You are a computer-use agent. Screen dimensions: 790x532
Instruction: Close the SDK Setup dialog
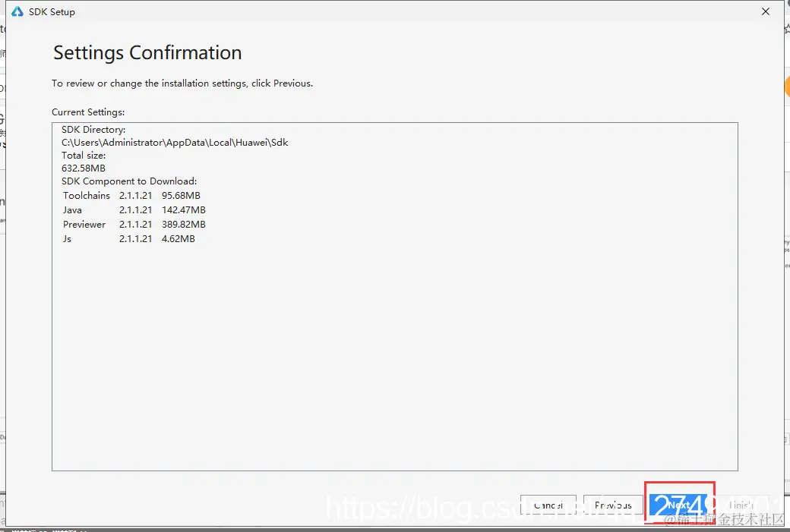coord(766,11)
